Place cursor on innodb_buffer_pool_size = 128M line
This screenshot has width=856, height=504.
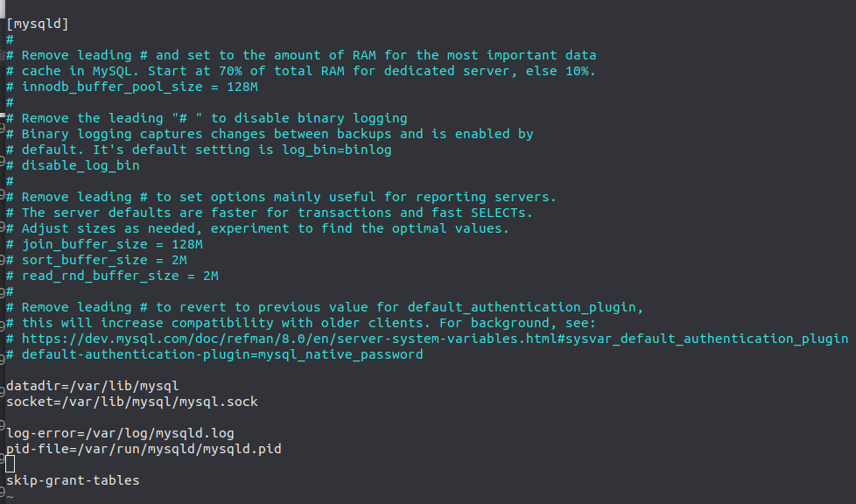(x=132, y=87)
